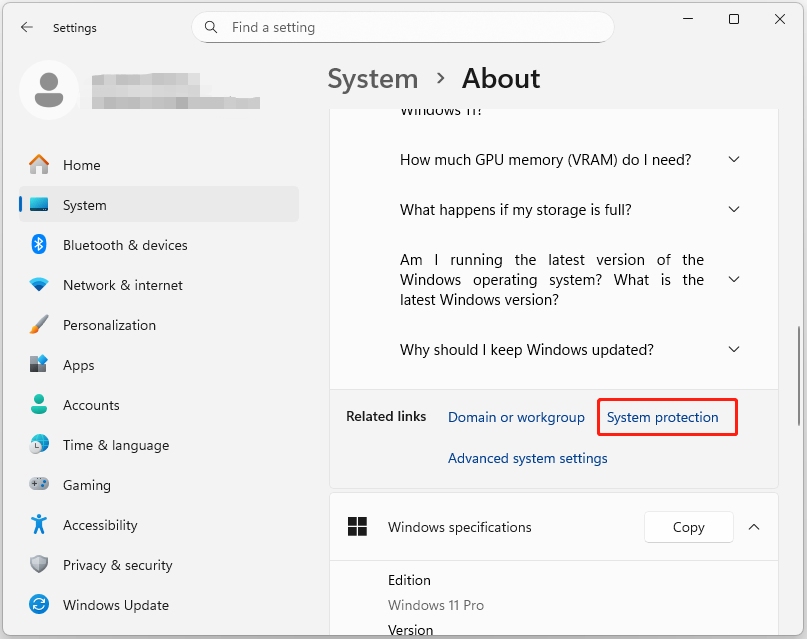Expand the GPU memory (VRAM) question
This screenshot has height=639, width=807.
point(734,159)
